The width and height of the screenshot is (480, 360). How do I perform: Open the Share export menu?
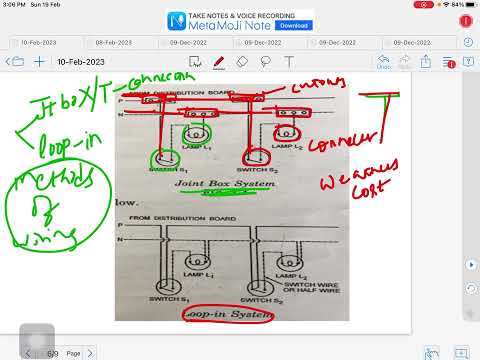(426, 62)
